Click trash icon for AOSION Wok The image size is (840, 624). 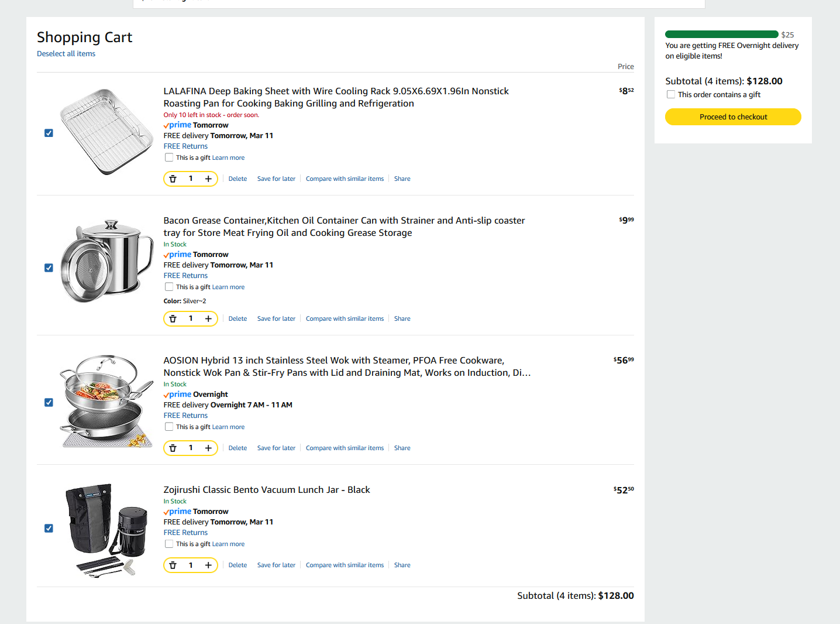point(173,448)
